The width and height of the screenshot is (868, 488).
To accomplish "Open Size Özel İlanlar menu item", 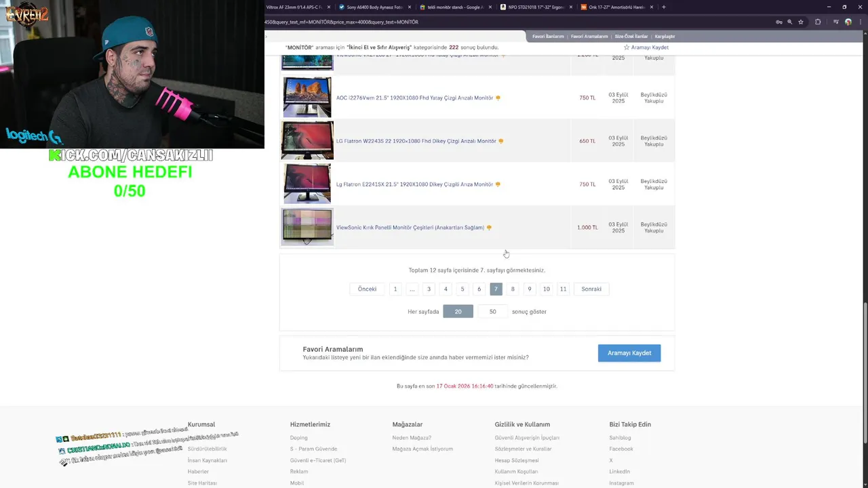I will 631,36.
